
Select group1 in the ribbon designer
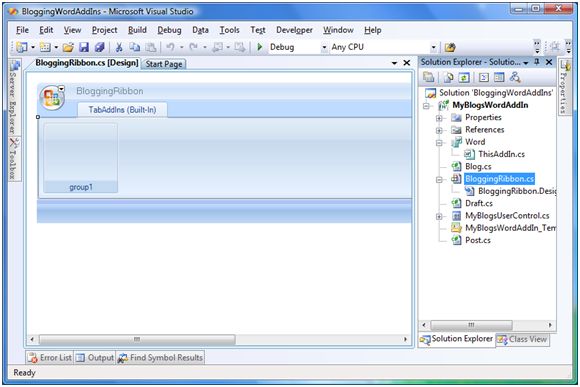(x=81, y=158)
